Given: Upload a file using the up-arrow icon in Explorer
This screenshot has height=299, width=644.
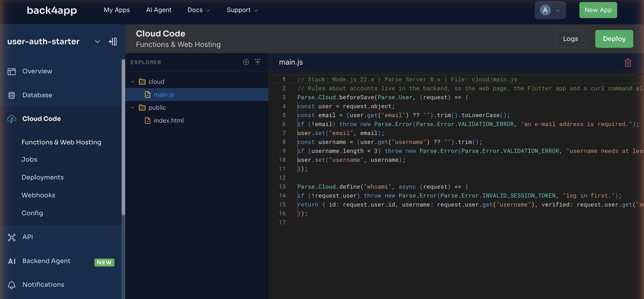Looking at the screenshot, I should [x=258, y=62].
